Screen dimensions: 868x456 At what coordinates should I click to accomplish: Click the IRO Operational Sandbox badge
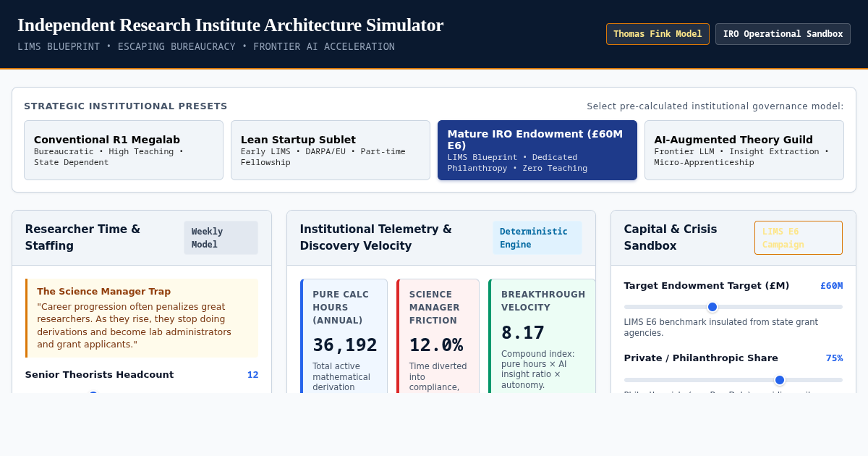(x=783, y=34)
